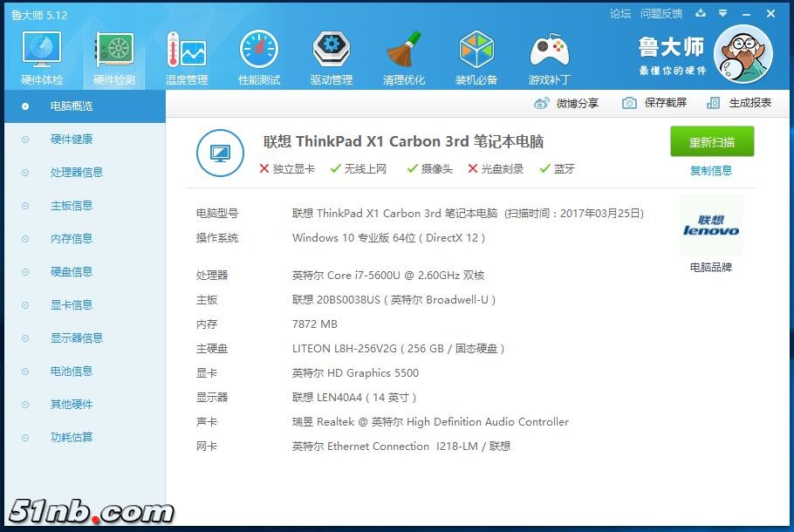Click the Lenovo brand logo thumbnail

pyautogui.click(x=711, y=226)
